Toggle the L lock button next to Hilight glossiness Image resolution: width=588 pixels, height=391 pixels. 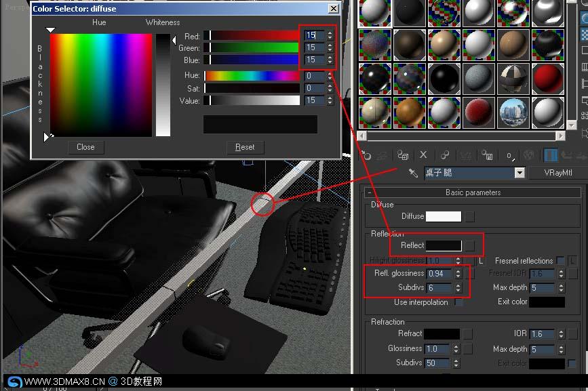point(480,261)
